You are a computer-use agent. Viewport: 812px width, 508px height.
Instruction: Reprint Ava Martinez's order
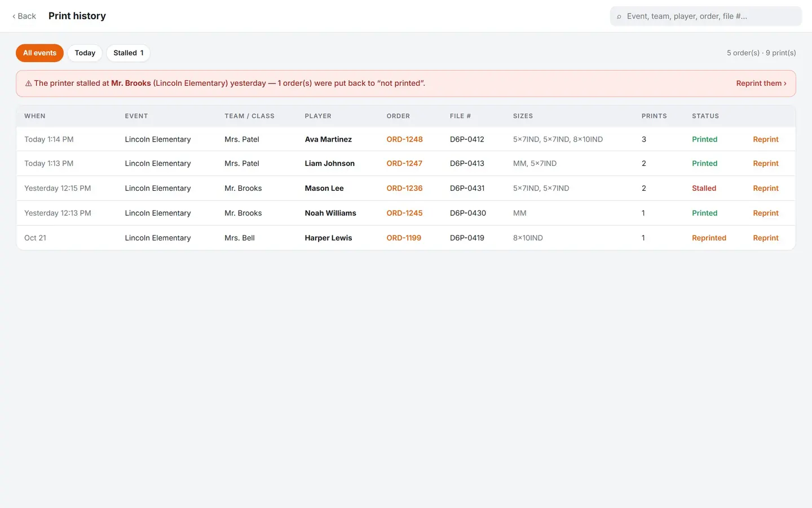tap(766, 139)
